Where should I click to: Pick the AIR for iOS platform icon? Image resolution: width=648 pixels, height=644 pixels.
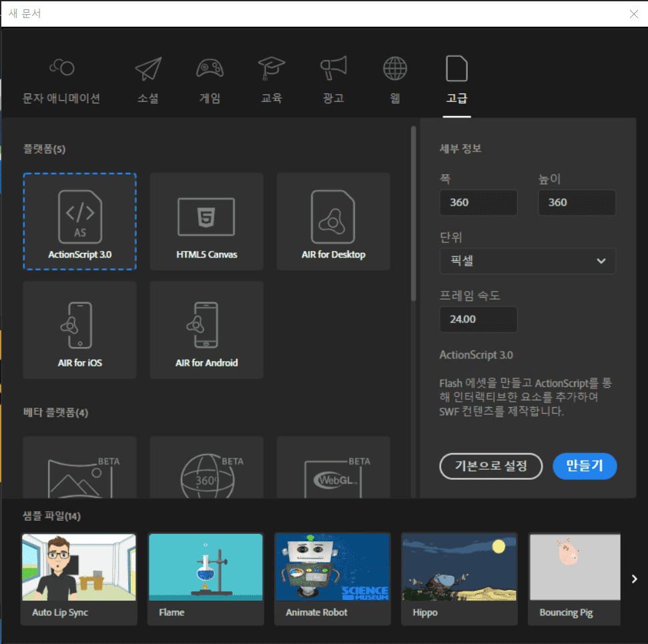tap(80, 330)
